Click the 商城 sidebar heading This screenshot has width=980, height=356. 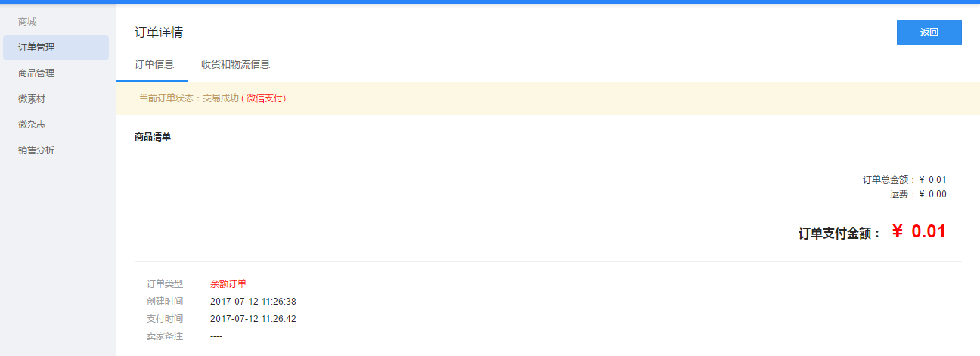[x=27, y=22]
